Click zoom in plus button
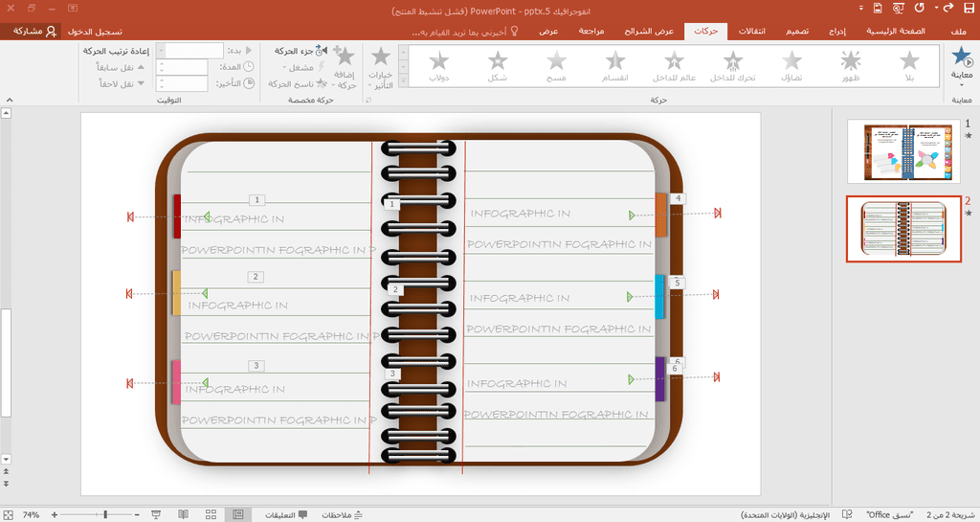The image size is (980, 522). click(55, 514)
